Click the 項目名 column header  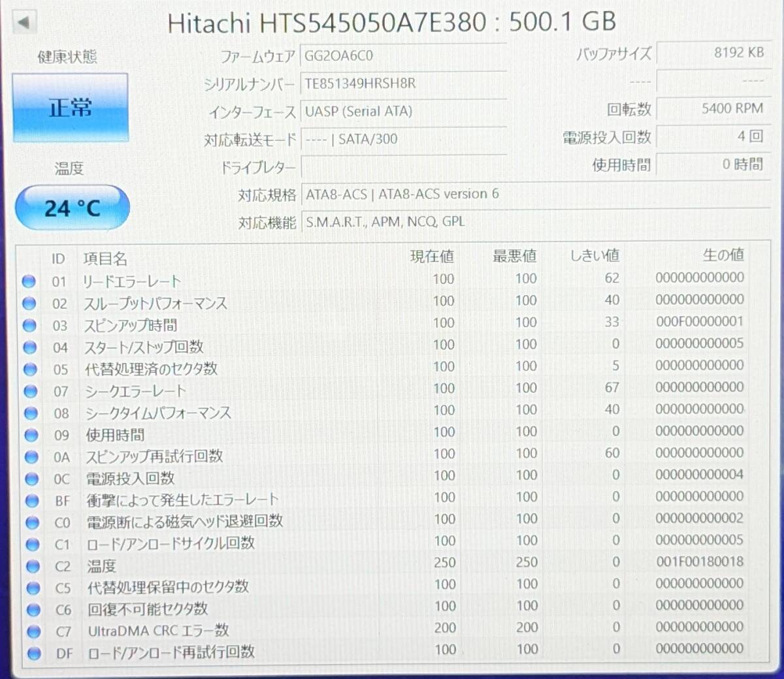point(105,259)
